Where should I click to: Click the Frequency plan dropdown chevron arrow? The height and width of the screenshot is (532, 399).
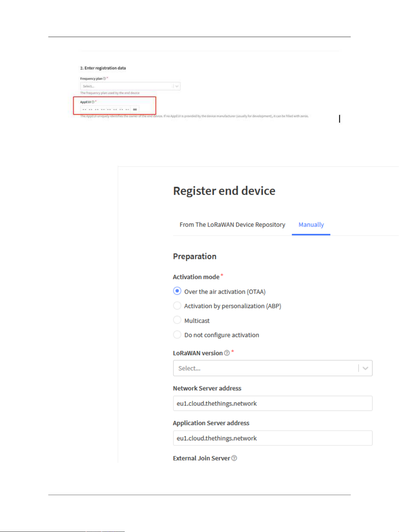click(177, 86)
